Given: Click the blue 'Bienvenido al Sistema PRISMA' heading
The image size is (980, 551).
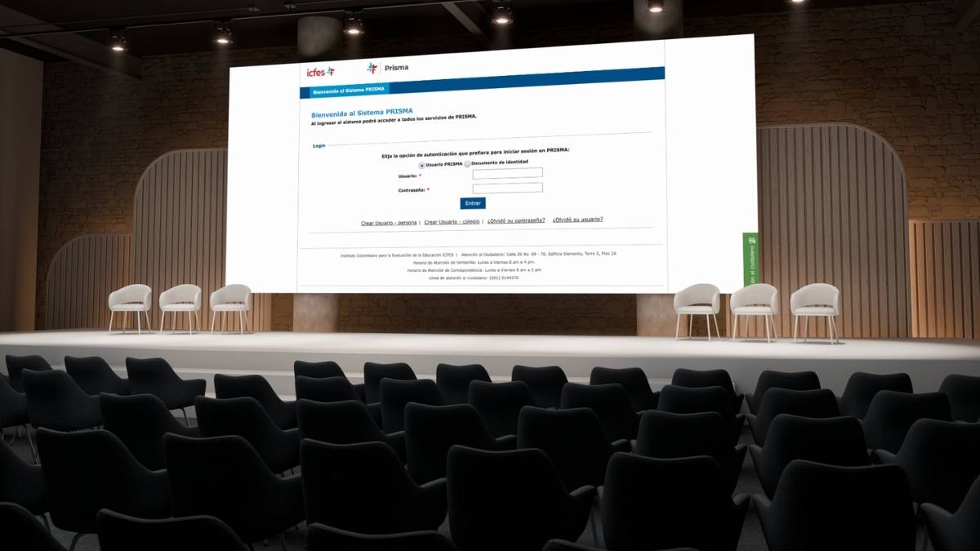Looking at the screenshot, I should pyautogui.click(x=362, y=112).
